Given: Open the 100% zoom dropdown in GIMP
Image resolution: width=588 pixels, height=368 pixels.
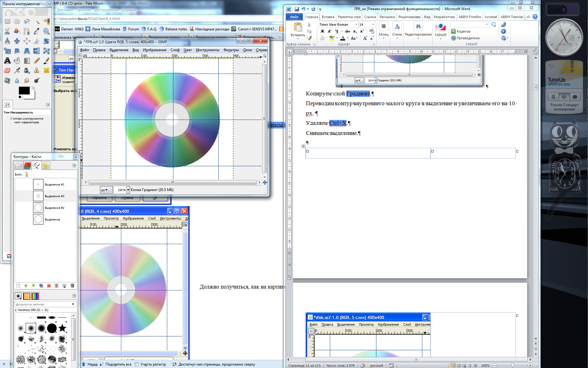Looking at the screenshot, I should [x=128, y=190].
